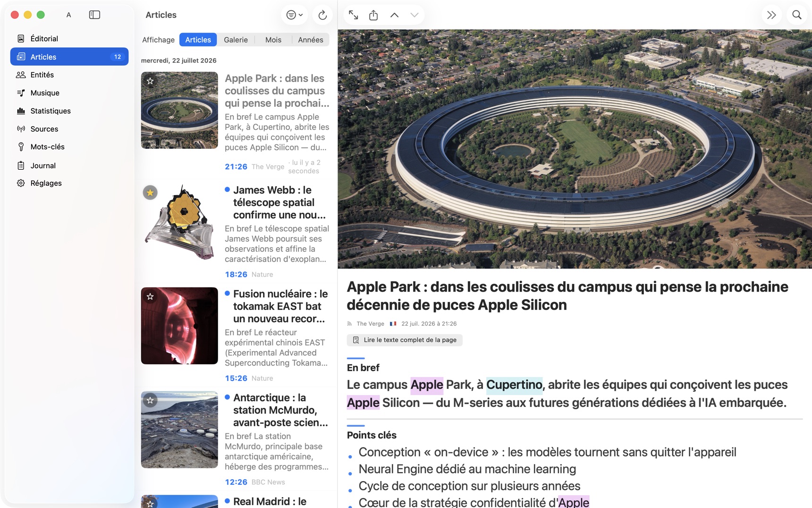
Task: Unstar the James Webb article
Action: 150,193
